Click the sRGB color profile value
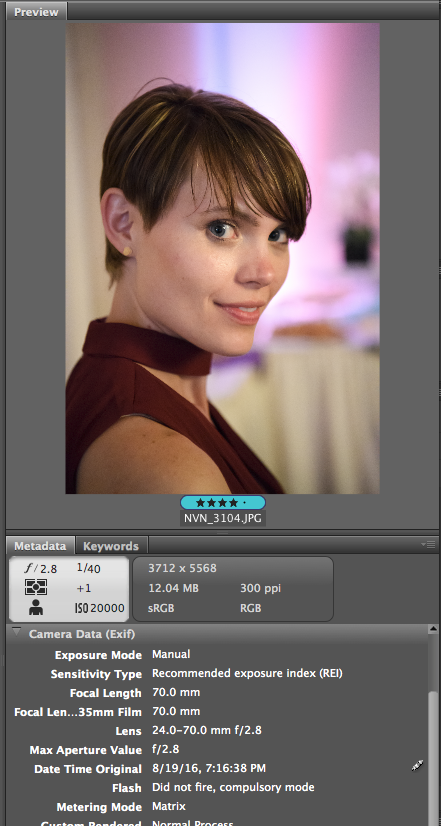This screenshot has height=826, width=441. [x=161, y=608]
